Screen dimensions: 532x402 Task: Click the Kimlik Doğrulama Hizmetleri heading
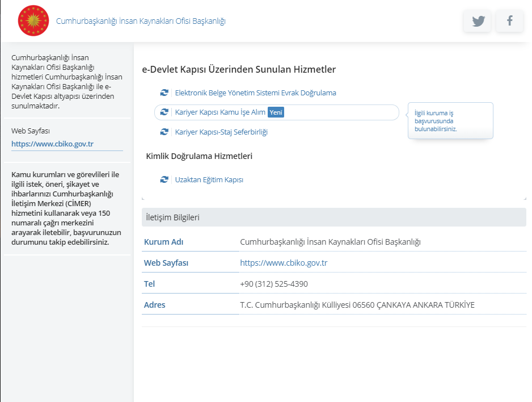(x=199, y=156)
